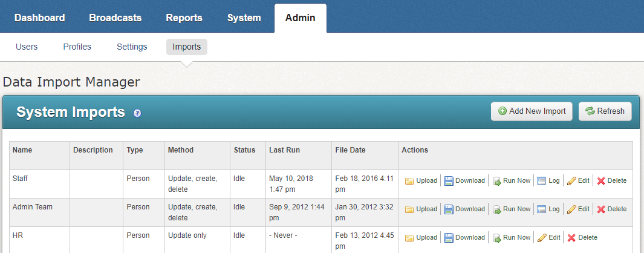Run the HR import now
This screenshot has width=644, height=253.
[x=511, y=237]
